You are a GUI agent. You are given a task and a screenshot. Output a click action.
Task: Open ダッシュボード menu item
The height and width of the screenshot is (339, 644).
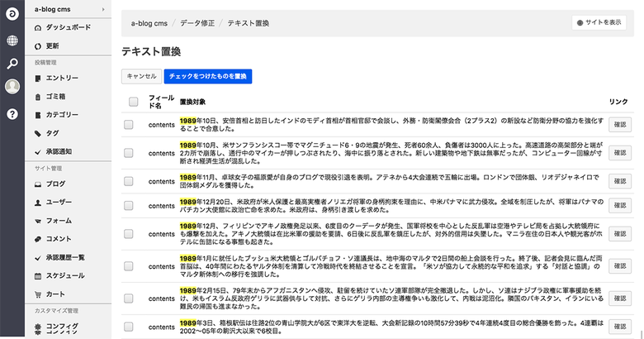[69, 27]
